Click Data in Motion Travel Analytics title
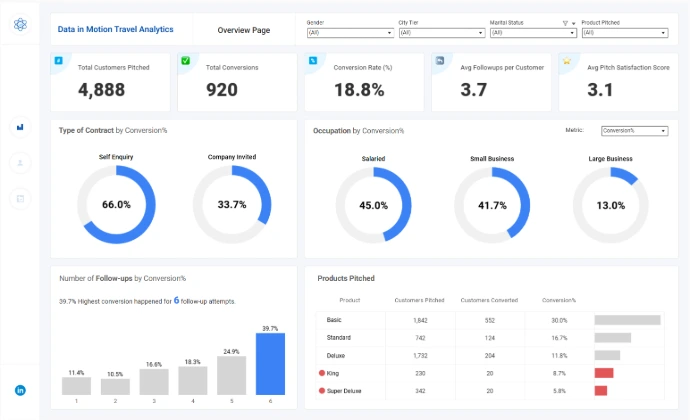 pyautogui.click(x=115, y=30)
